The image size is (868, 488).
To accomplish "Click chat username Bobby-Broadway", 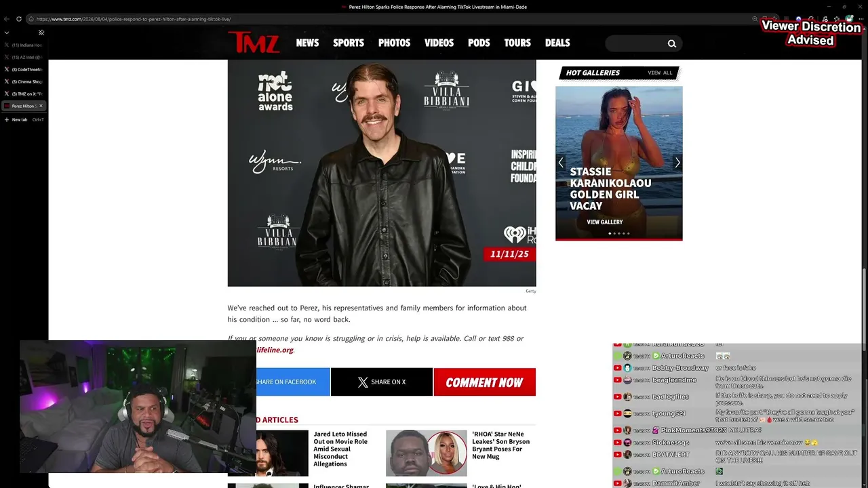I will click(x=680, y=368).
